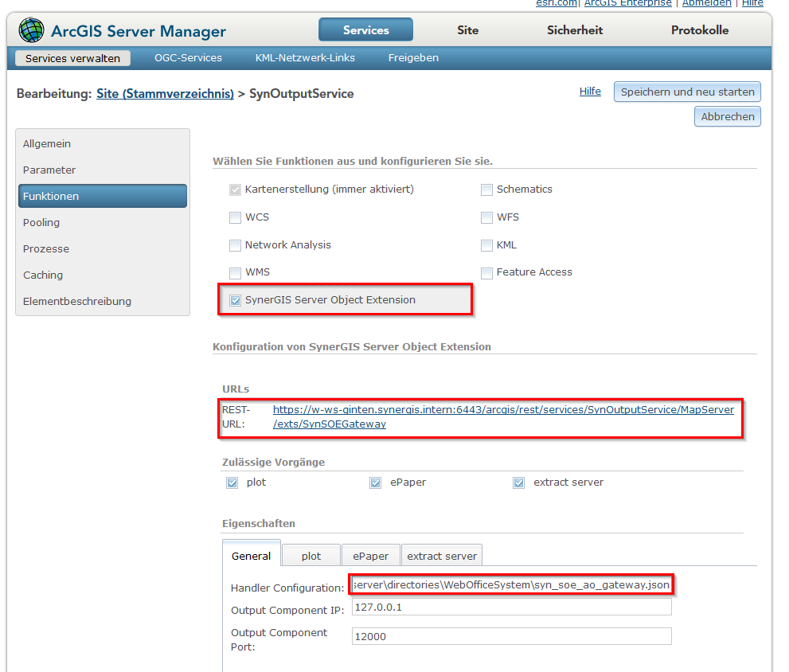
Task: Click Speichern und neu starten
Action: (x=686, y=91)
